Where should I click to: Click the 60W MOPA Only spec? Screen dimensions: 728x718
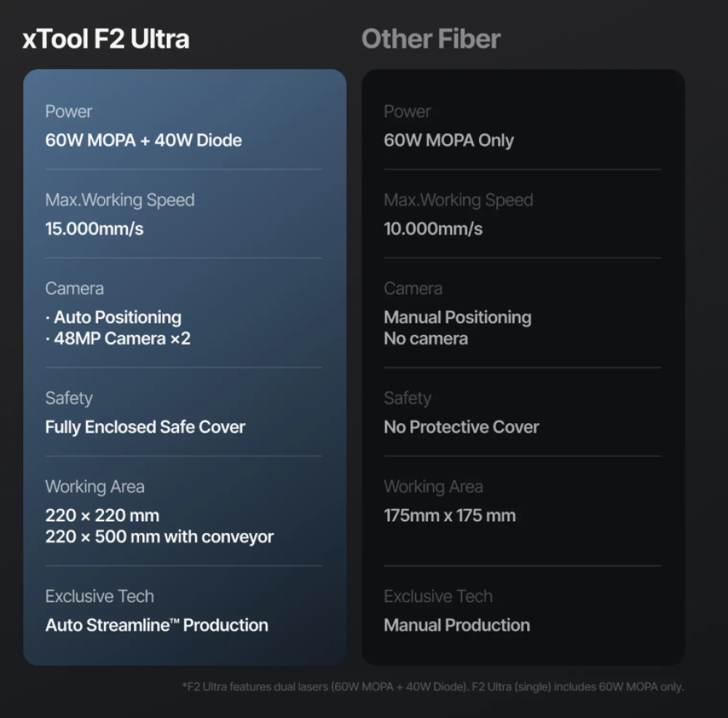pyautogui.click(x=448, y=141)
